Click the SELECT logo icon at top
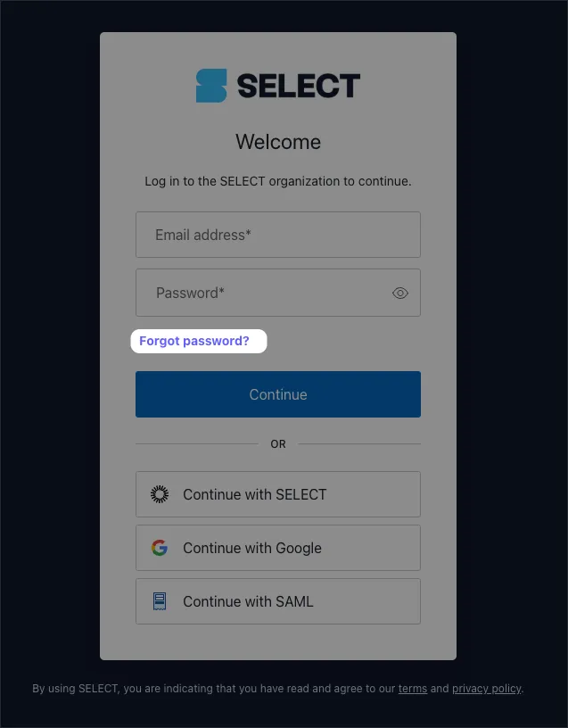Screen dimensions: 568x728 coord(211,86)
